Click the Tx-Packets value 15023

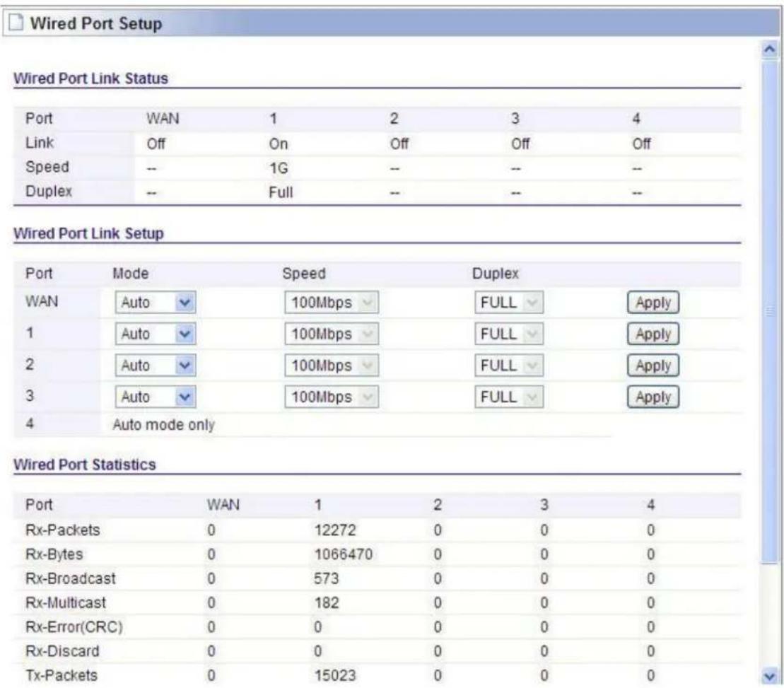tap(335, 675)
